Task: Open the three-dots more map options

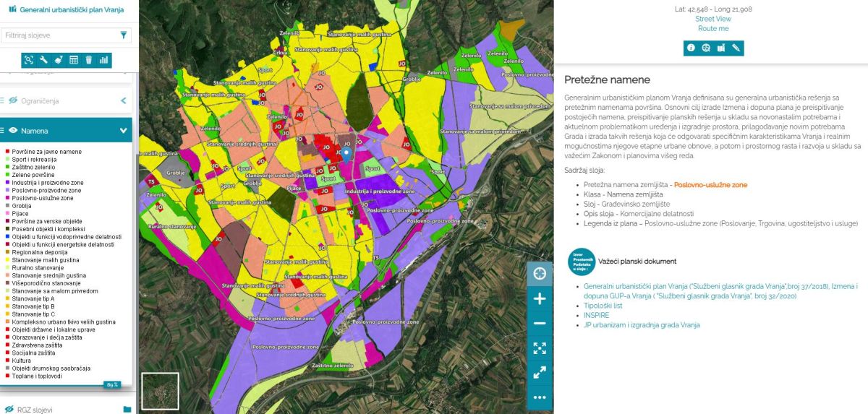Action: point(539,397)
